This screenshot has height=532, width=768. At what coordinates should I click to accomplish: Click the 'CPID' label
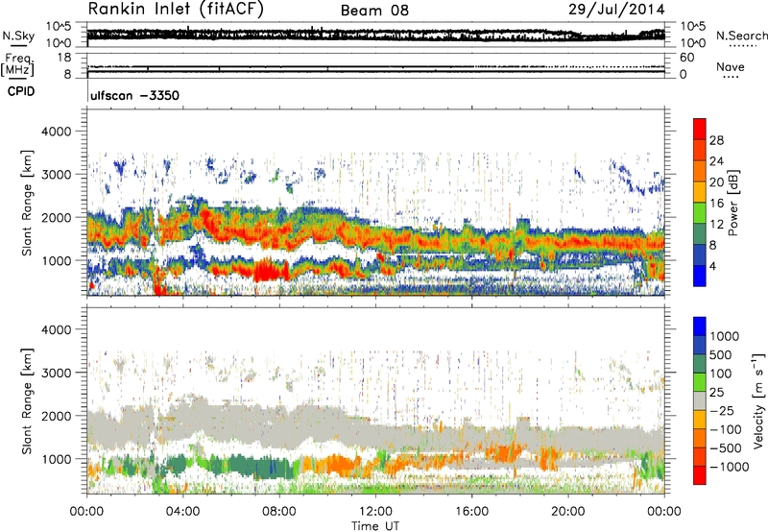21,91
